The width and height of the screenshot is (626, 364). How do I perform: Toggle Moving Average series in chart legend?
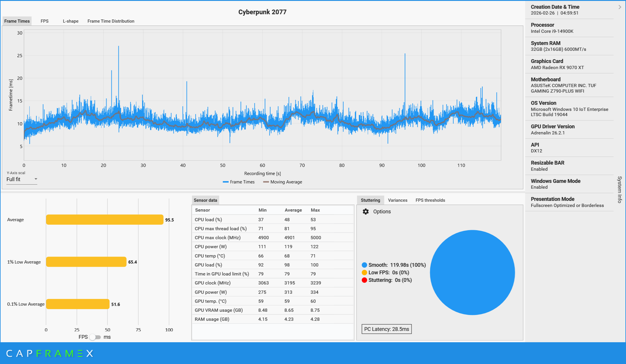(282, 182)
